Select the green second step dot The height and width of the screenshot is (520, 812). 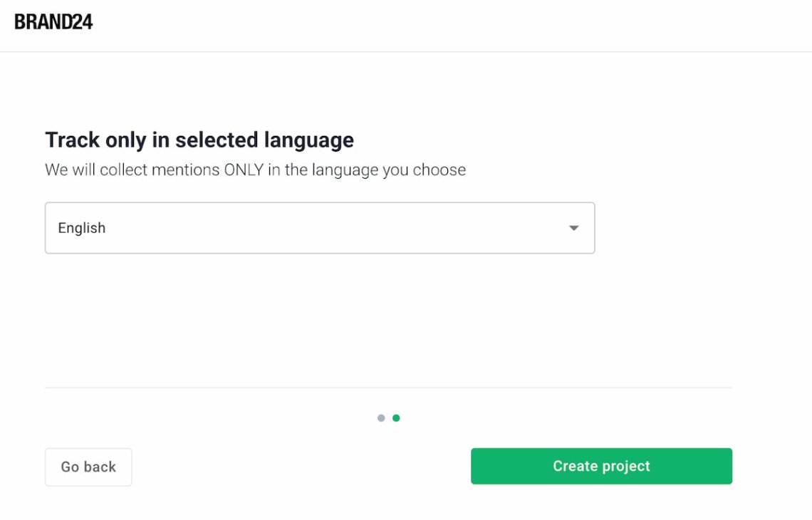pos(396,418)
